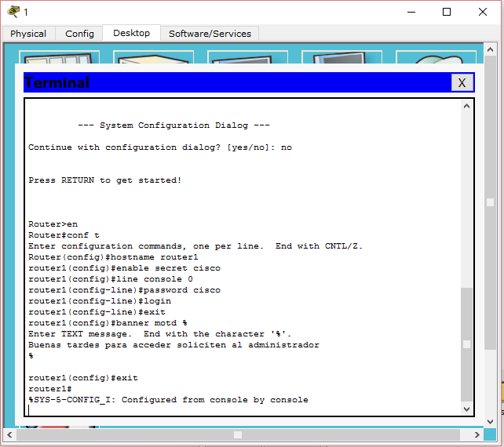504x447 pixels.
Task: Click the 'Router(config)#hostname router1' line
Action: (x=113, y=257)
